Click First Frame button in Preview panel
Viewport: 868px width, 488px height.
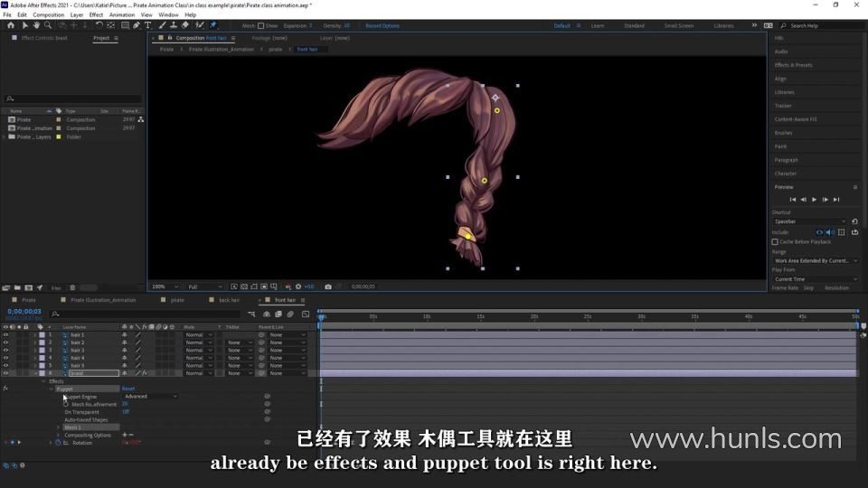pos(792,200)
